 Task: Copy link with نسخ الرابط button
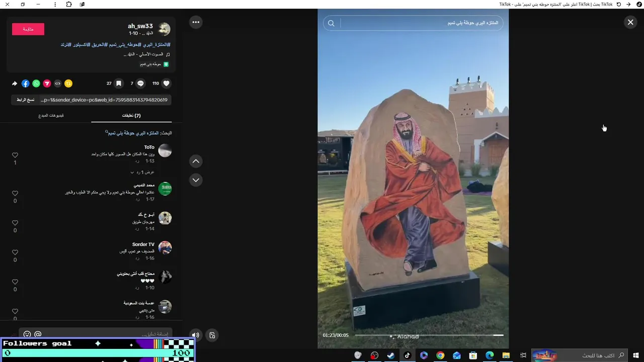point(25,100)
